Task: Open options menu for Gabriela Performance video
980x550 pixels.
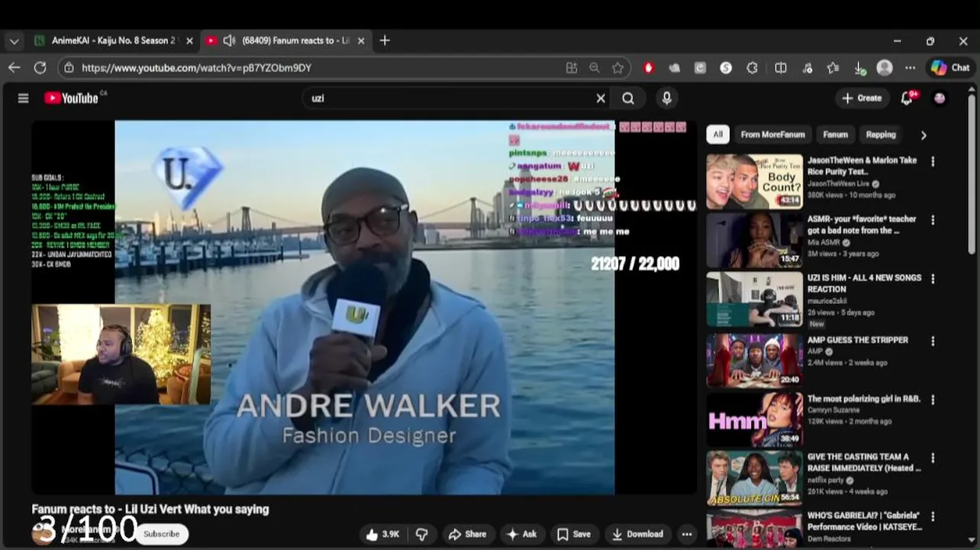Action: (x=933, y=516)
